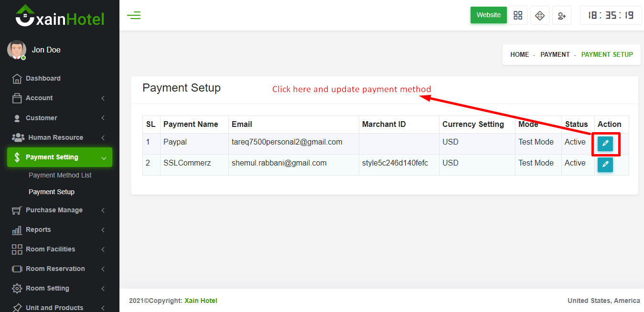The height and width of the screenshot is (312, 644).
Task: Click the diamond-shaped icon in top bar
Action: pyautogui.click(x=540, y=15)
